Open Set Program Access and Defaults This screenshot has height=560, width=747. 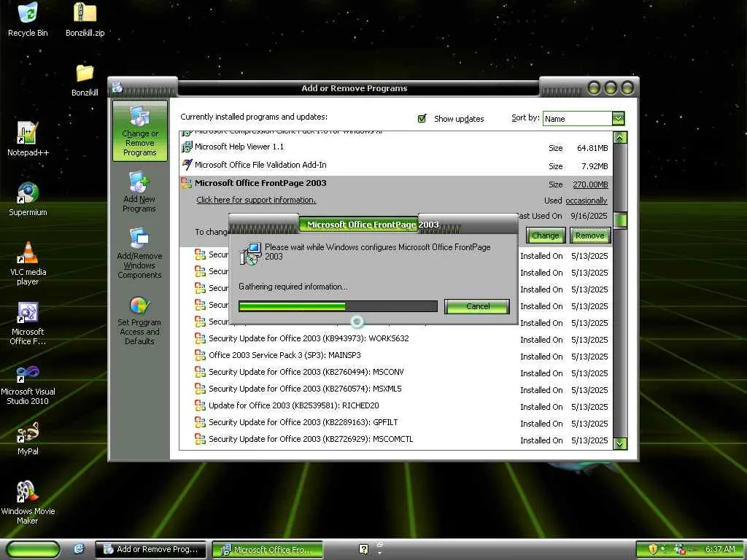click(x=139, y=320)
